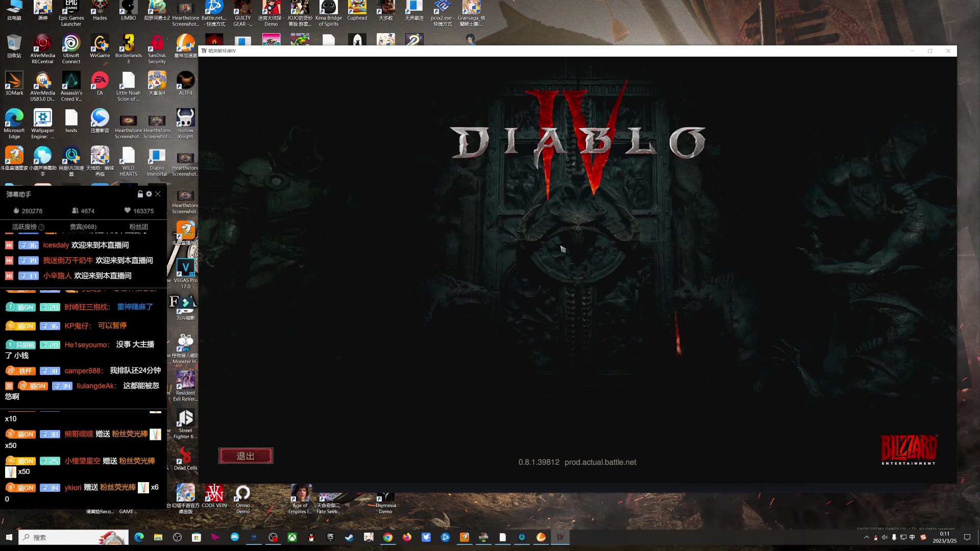Open the 弹幕助手 settings gear
Screen dimensions: 980x551
click(x=149, y=194)
